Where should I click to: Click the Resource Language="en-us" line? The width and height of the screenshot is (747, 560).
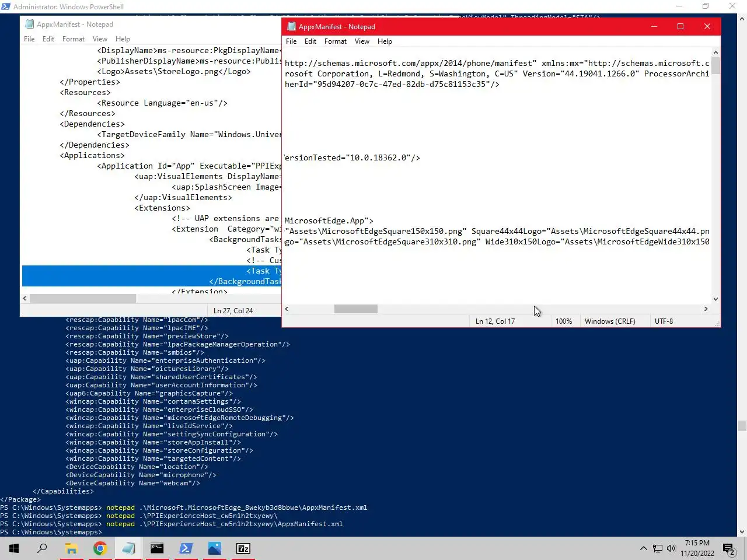click(162, 103)
